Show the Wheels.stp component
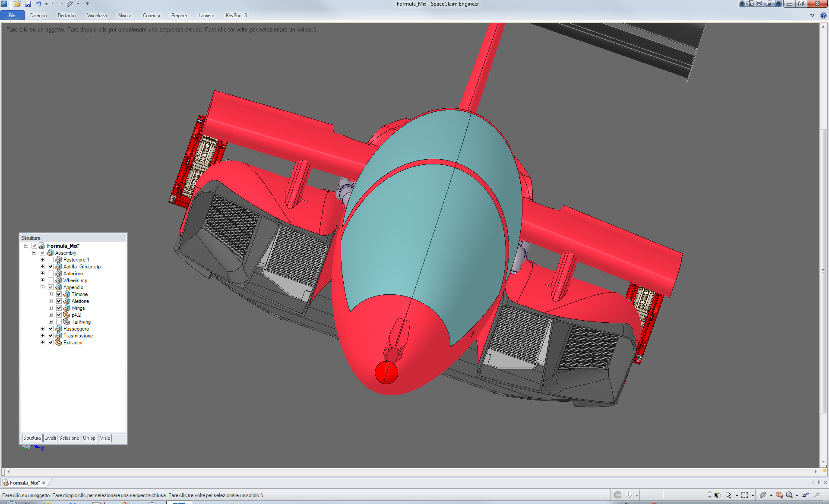Screen dimensions: 829x504 [51, 280]
